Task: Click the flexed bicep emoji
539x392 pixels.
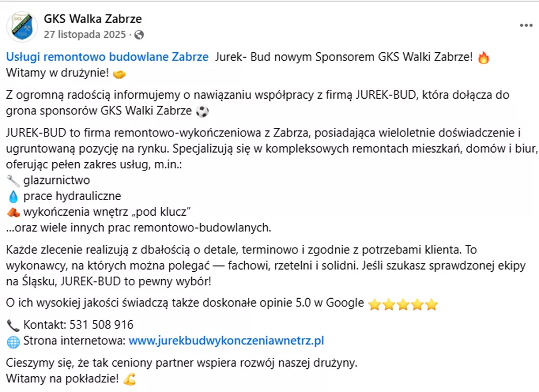Action: pos(129,379)
